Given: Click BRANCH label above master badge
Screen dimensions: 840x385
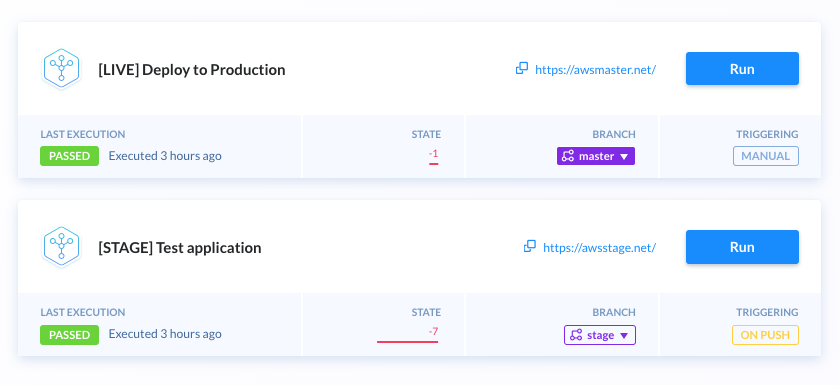Looking at the screenshot, I should coord(614,134).
